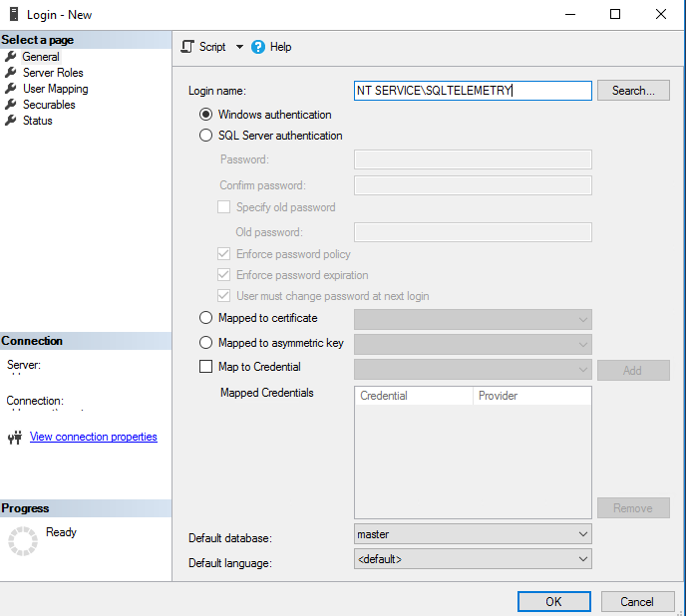Open the Server Roles page
The height and width of the screenshot is (616, 686).
click(x=53, y=73)
